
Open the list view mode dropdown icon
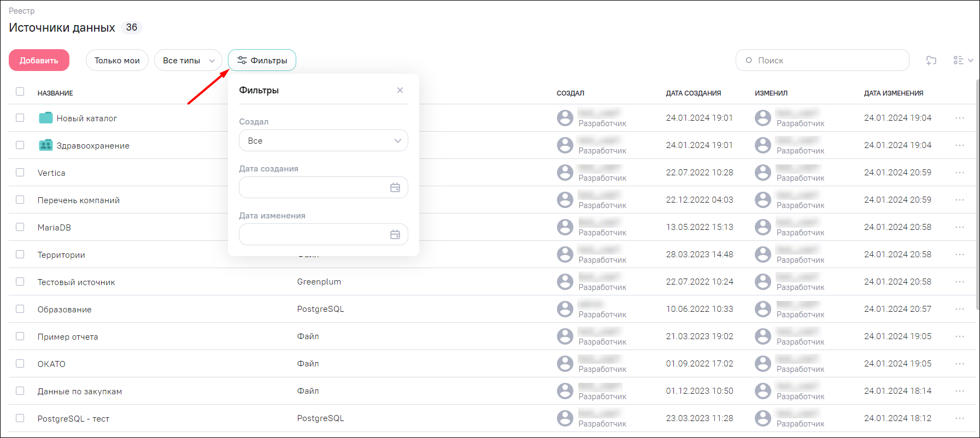tap(963, 60)
